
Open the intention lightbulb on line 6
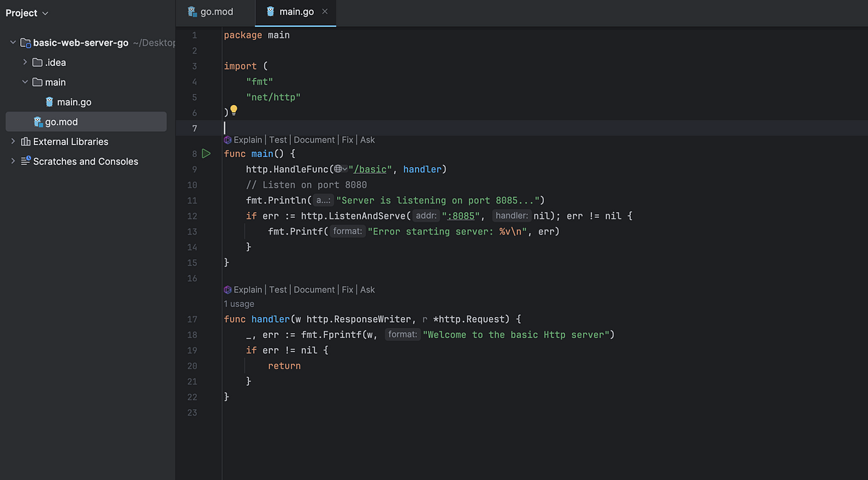pyautogui.click(x=233, y=110)
